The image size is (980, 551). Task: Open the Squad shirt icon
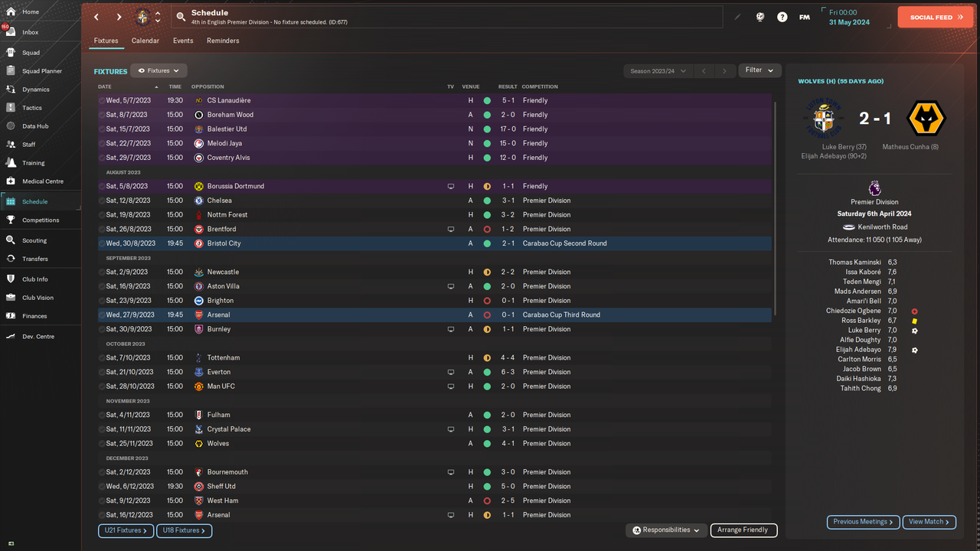[x=11, y=53]
